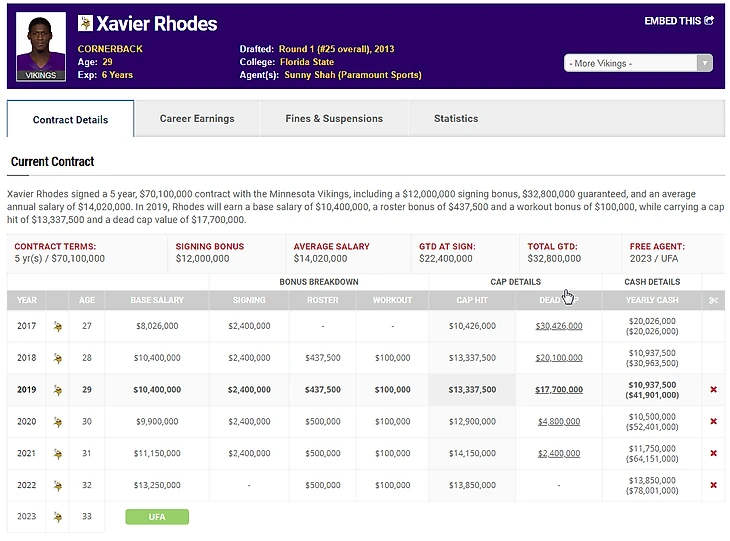The width and height of the screenshot is (730, 541).
Task: Click the red X in the 2019 row
Action: (713, 390)
